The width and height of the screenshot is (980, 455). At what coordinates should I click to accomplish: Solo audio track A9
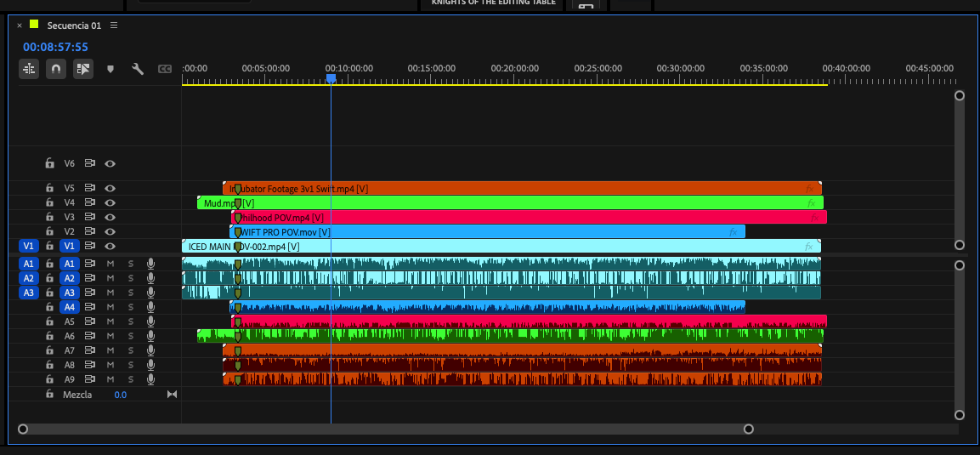click(131, 379)
